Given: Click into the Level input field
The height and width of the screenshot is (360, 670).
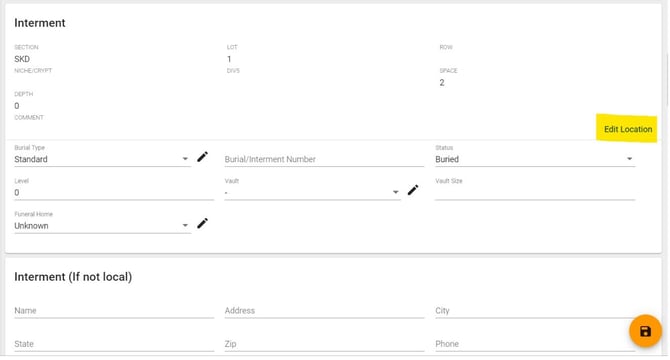Looking at the screenshot, I should click(x=114, y=193).
